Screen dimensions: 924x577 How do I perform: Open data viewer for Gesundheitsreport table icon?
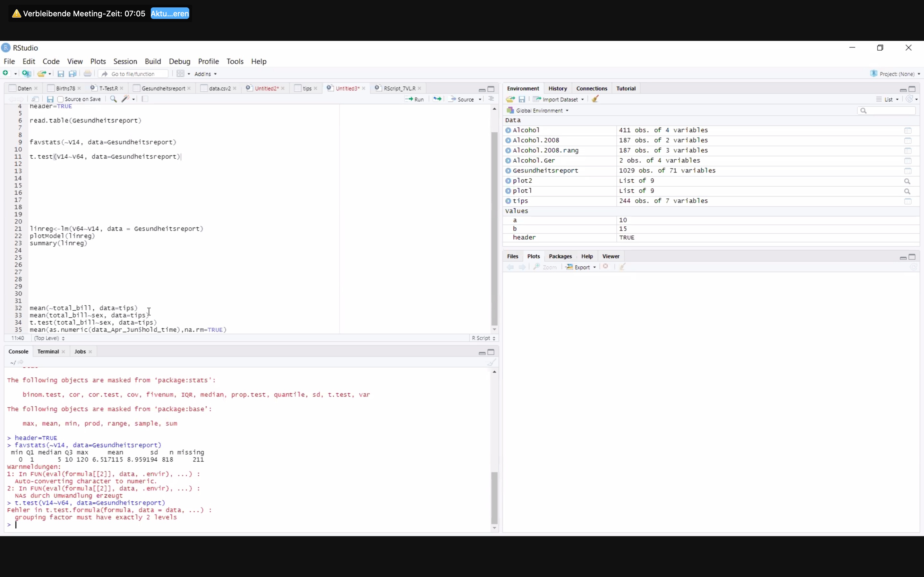click(908, 171)
